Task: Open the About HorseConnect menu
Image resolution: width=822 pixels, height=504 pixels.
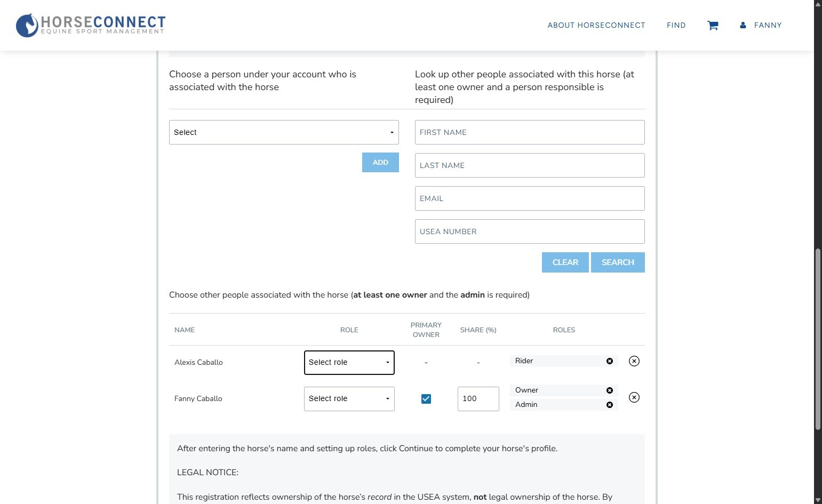Action: (596, 25)
